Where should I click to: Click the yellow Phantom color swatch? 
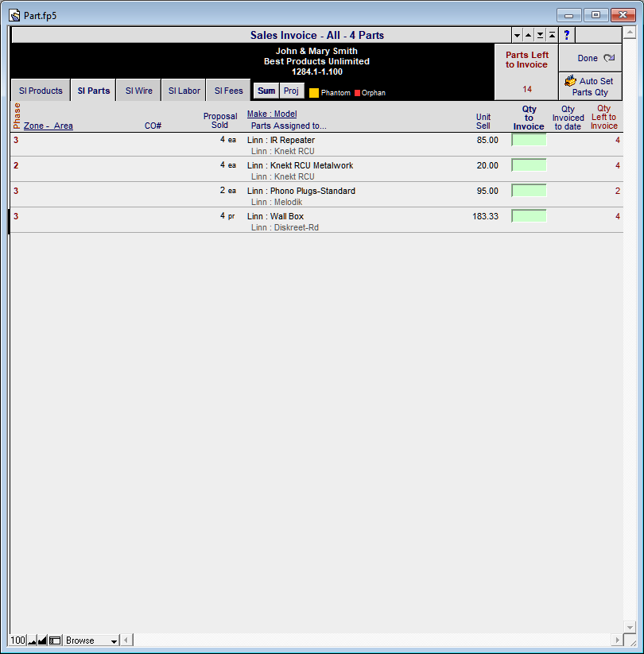click(x=314, y=93)
